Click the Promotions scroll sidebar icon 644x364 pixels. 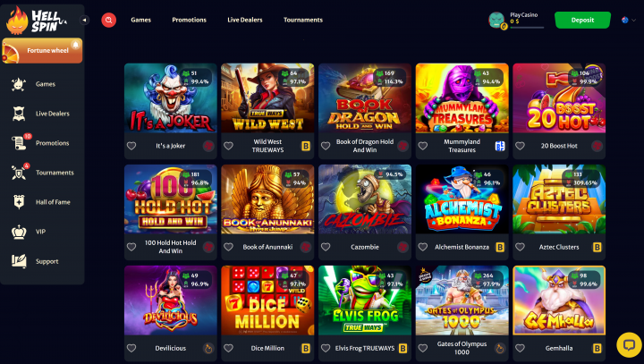coord(19,143)
